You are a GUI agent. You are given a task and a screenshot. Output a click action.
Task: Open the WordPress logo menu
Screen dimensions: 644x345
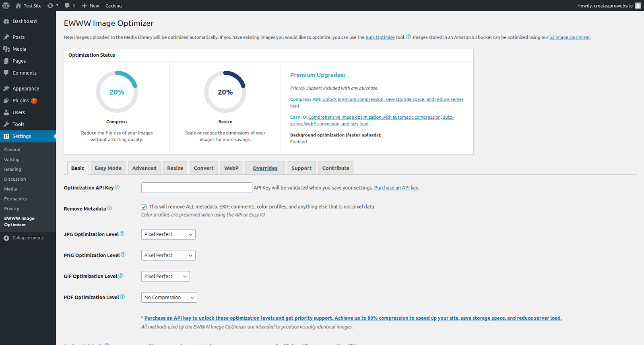[6, 6]
